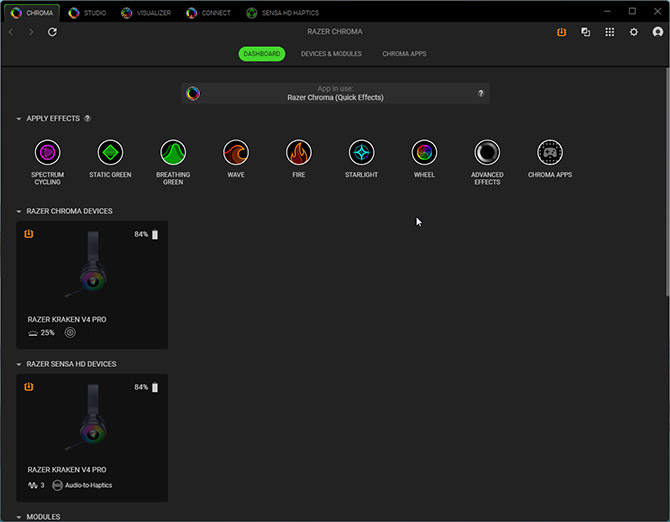Collapse the Razer Sensa HD Devices section
Image resolution: width=670 pixels, height=522 pixels.
tap(19, 364)
